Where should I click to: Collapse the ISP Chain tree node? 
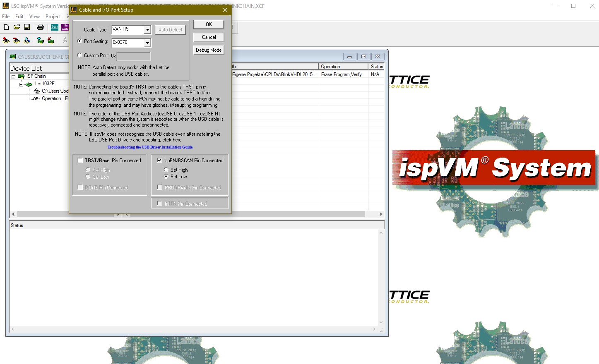pos(13,77)
